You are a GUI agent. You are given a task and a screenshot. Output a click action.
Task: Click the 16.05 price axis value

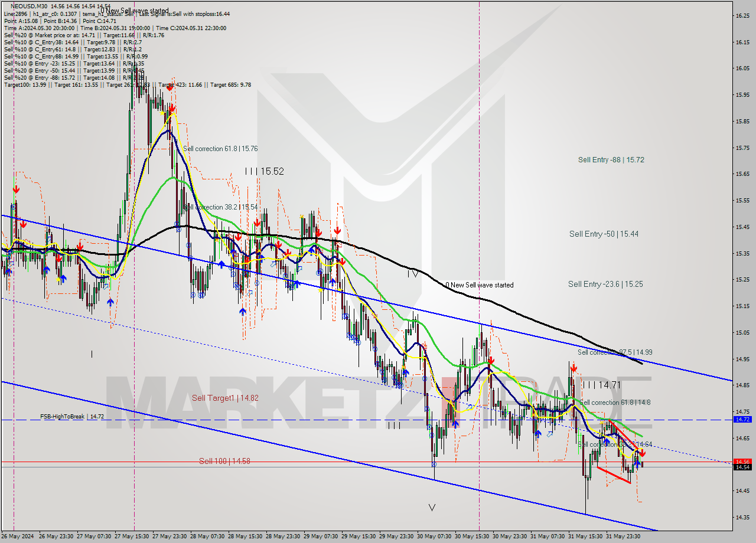click(743, 68)
